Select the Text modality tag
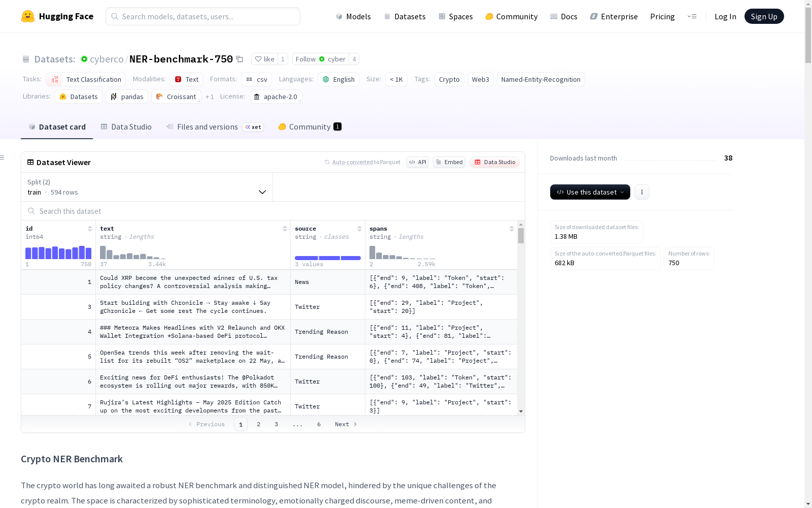Image resolution: width=812 pixels, height=508 pixels. pos(186,79)
